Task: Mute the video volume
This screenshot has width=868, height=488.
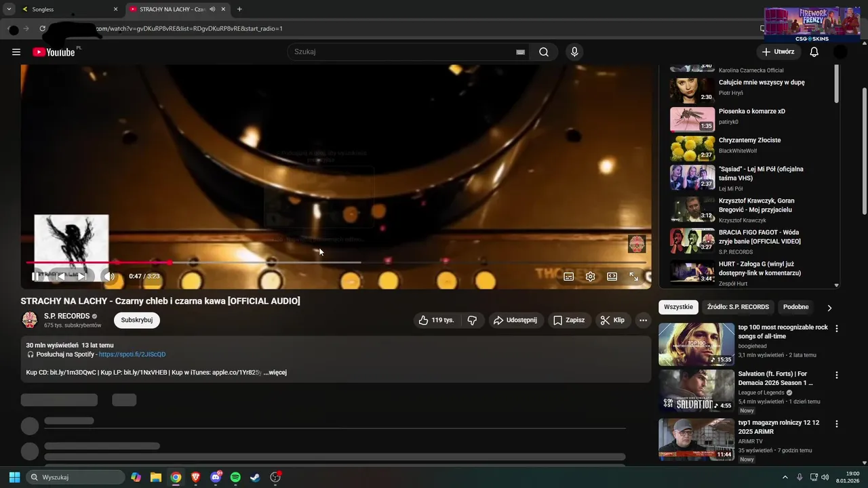Action: tap(109, 277)
